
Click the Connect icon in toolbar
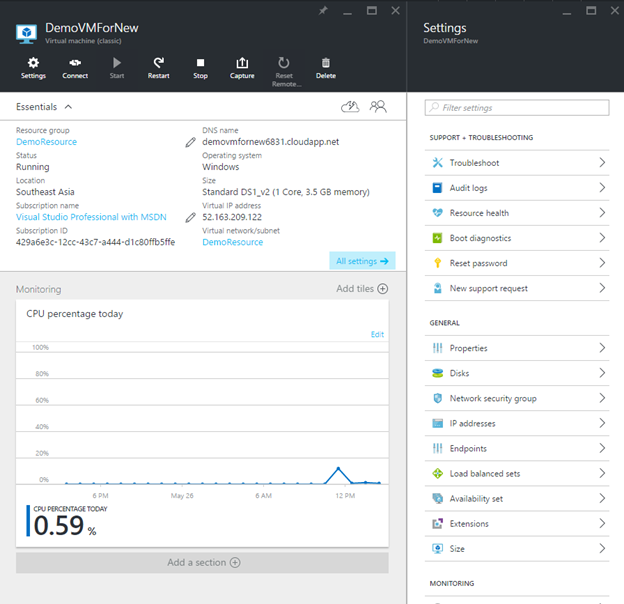(x=75, y=63)
